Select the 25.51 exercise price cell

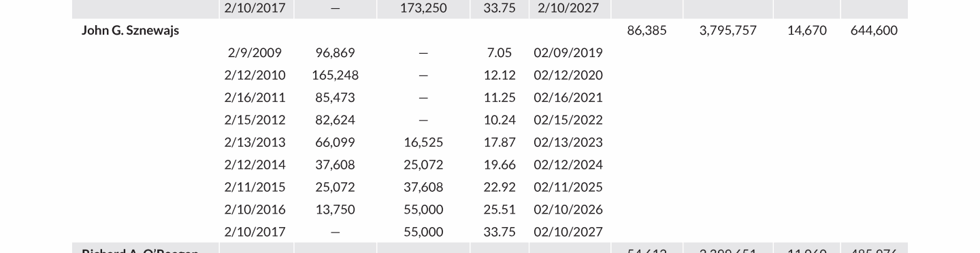point(500,209)
